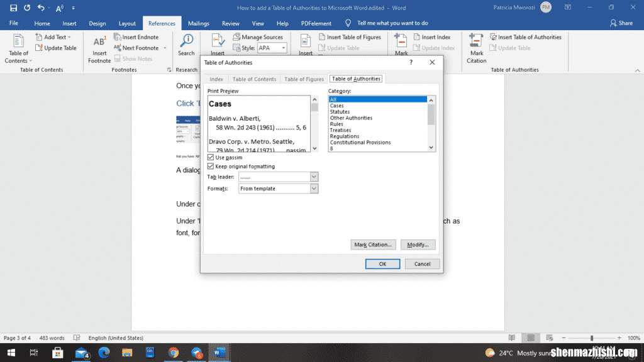Open the File menu
Image resolution: width=644 pixels, height=362 pixels.
tap(14, 23)
